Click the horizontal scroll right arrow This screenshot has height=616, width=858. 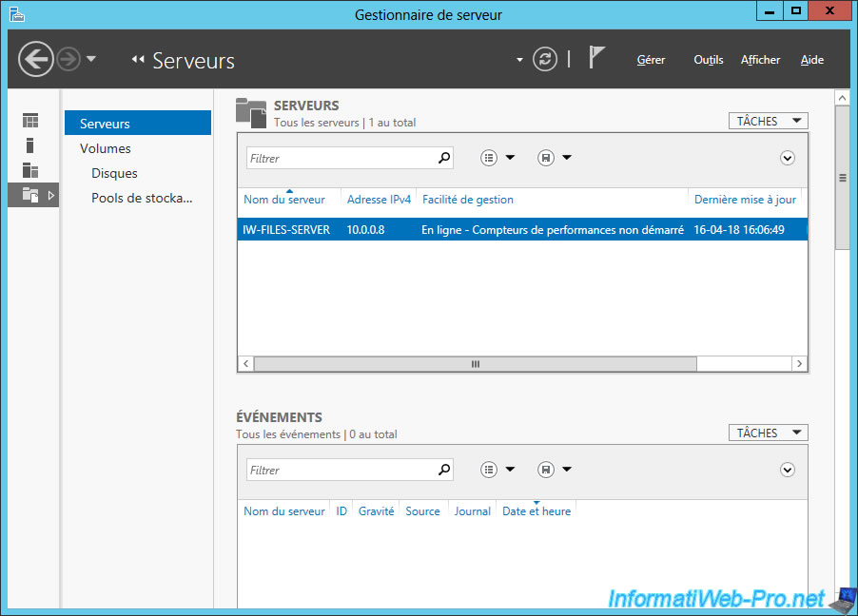pos(799,364)
